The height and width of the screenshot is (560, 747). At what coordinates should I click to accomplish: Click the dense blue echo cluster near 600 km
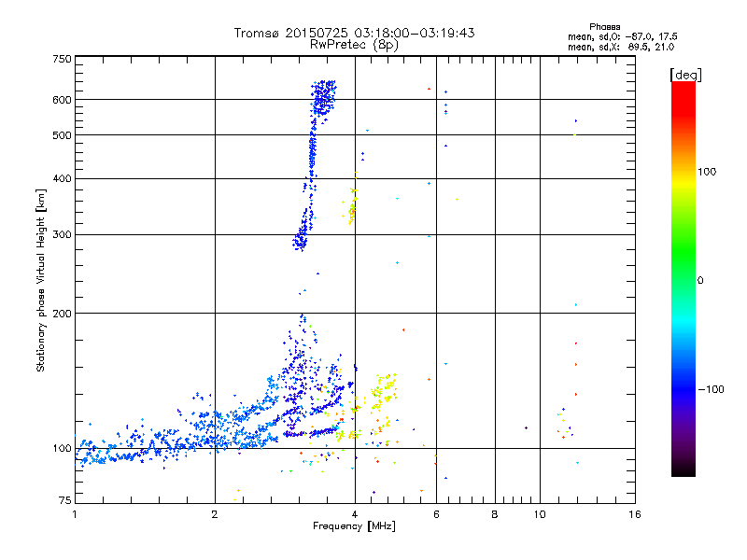pos(324,98)
